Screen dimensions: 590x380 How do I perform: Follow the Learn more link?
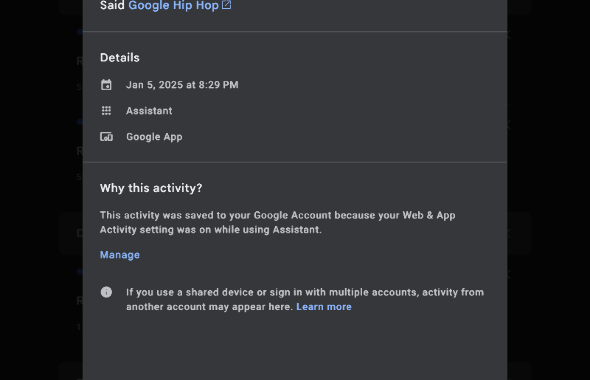tap(324, 307)
